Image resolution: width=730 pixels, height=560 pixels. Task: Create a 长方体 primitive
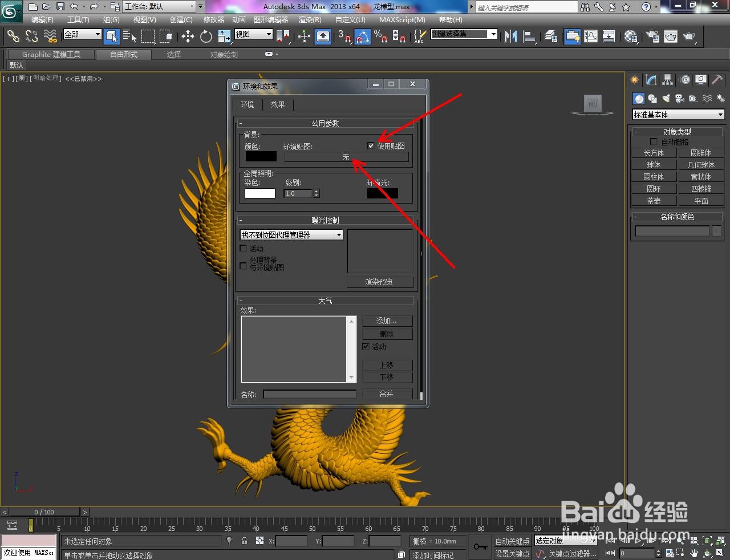[654, 153]
